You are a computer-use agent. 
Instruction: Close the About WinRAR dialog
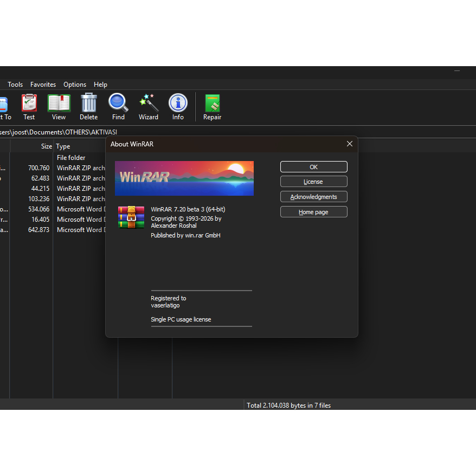[350, 144]
